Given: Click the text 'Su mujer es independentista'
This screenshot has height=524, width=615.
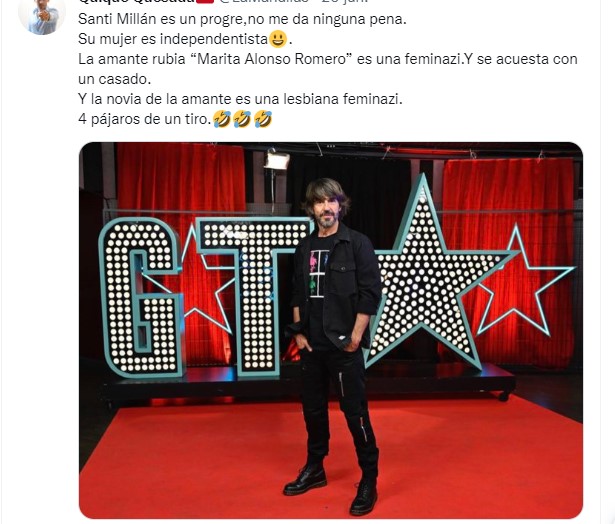Looking at the screenshot, I should coord(173,39).
